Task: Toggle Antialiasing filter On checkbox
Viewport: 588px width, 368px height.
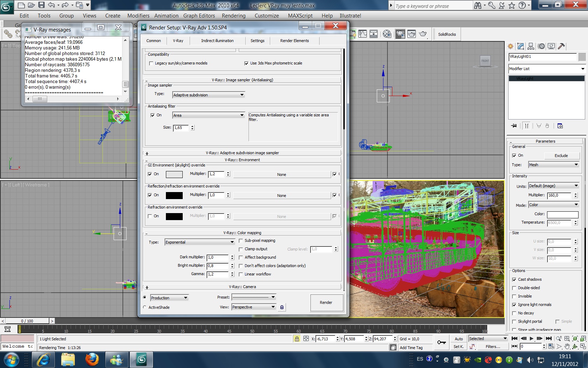Action: [153, 115]
